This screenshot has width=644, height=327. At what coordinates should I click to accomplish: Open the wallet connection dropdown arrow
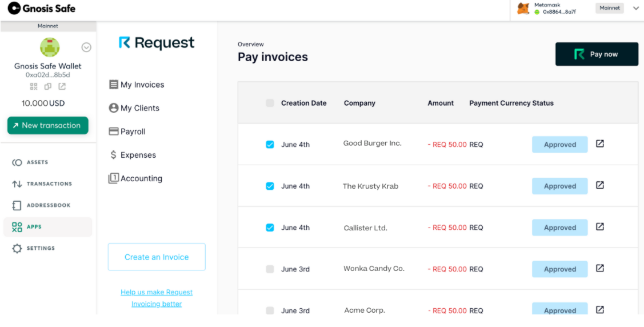tap(635, 8)
